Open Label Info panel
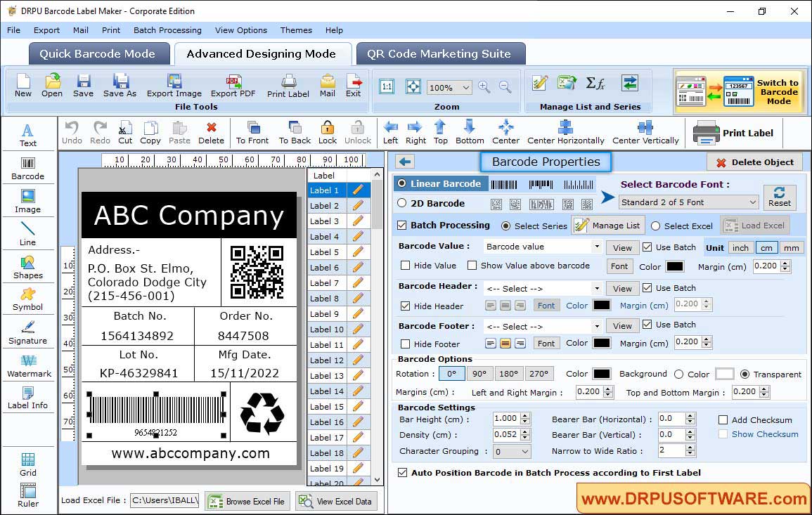Viewport: 812px width, 515px height. click(x=28, y=398)
